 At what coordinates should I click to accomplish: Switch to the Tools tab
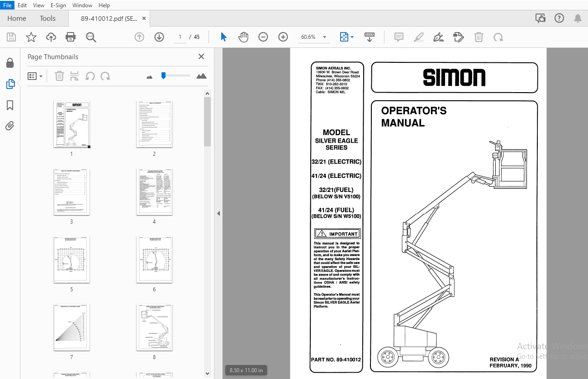pos(47,19)
